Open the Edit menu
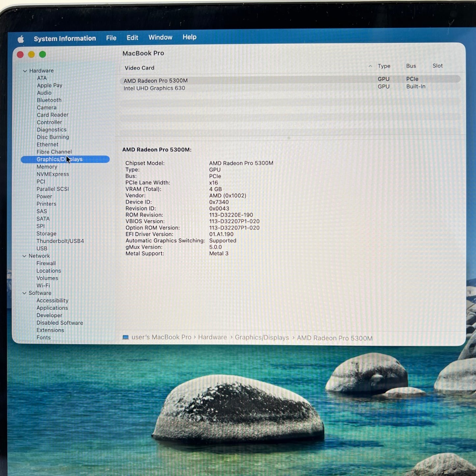Image resolution: width=476 pixels, height=476 pixels. point(132,38)
